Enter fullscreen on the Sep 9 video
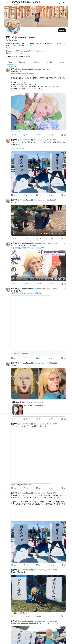The width and height of the screenshot is (72, 644). 64,233
